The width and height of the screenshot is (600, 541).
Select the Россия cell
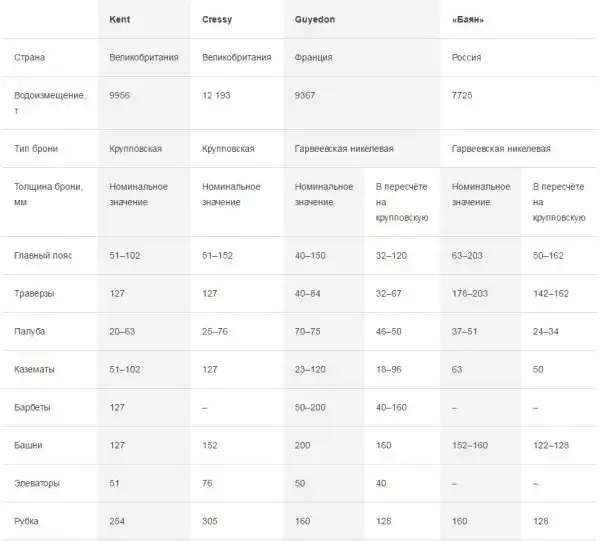(467, 57)
